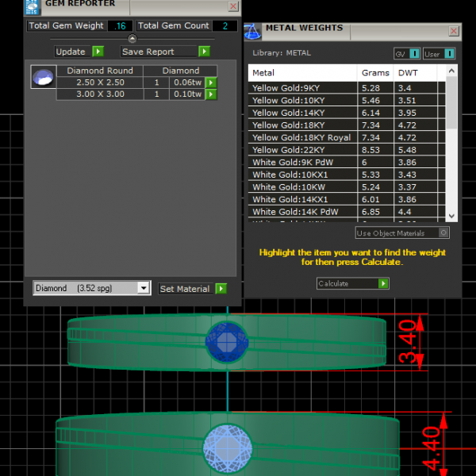This screenshot has width=476, height=476.
Task: Toggle the User library option
Action: coord(450,54)
